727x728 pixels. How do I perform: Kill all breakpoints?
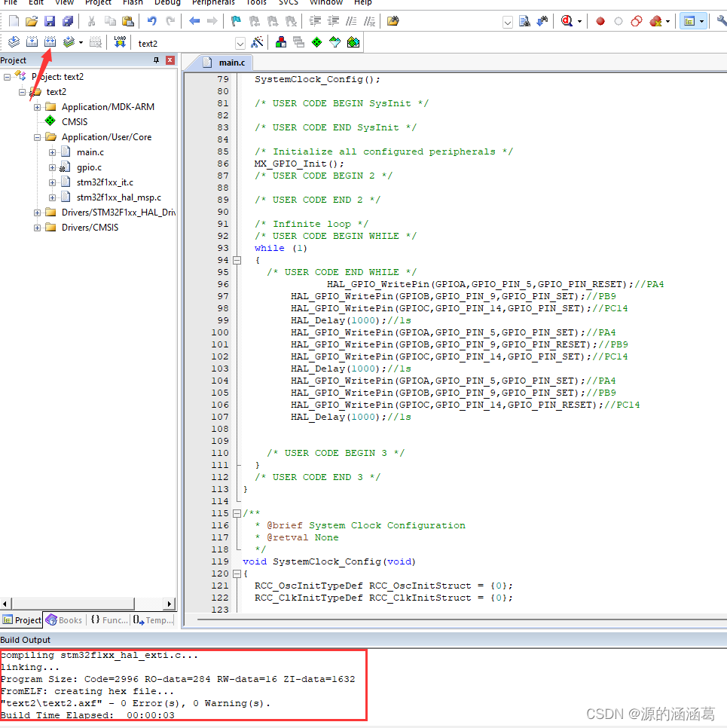(x=655, y=21)
